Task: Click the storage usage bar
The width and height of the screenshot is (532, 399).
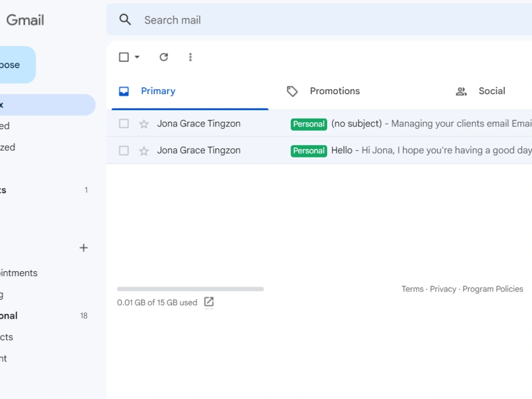Action: (190, 289)
